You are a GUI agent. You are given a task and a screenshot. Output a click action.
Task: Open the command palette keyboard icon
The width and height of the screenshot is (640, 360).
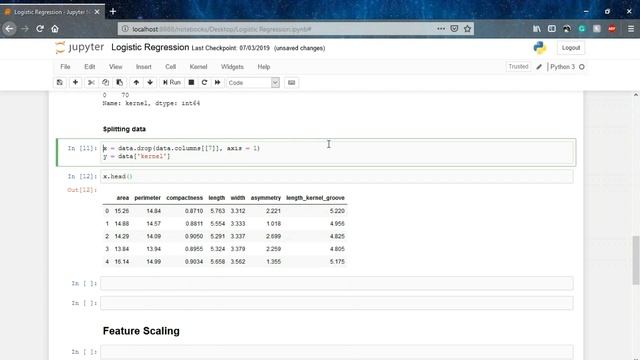point(291,82)
